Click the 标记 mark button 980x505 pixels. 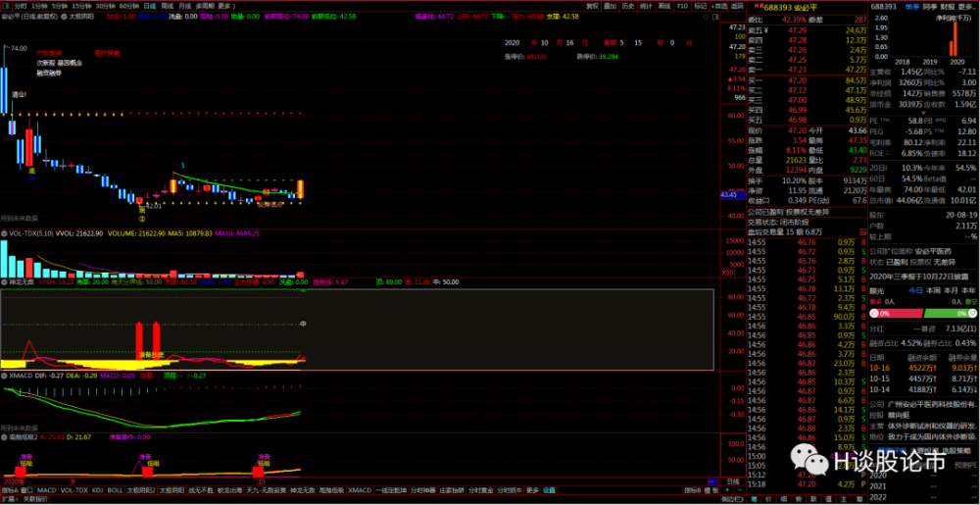tap(700, 6)
